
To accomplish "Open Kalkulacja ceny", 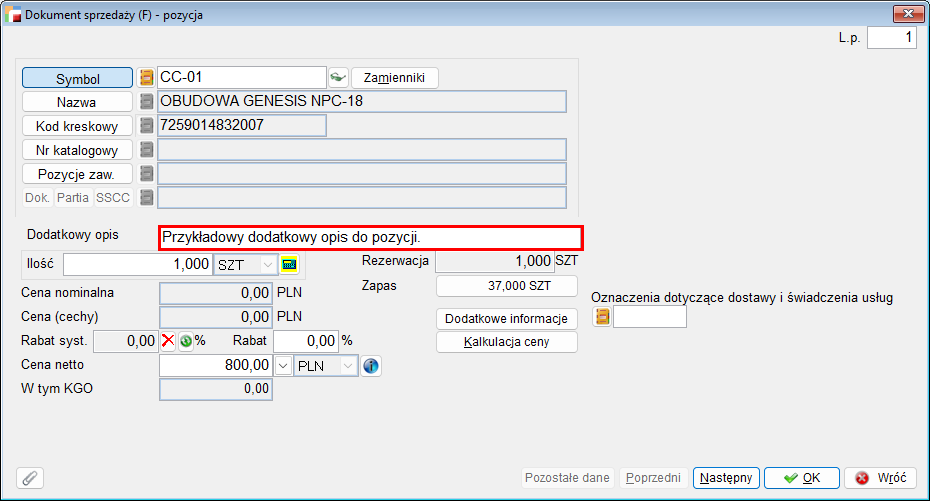I will pyautogui.click(x=507, y=342).
